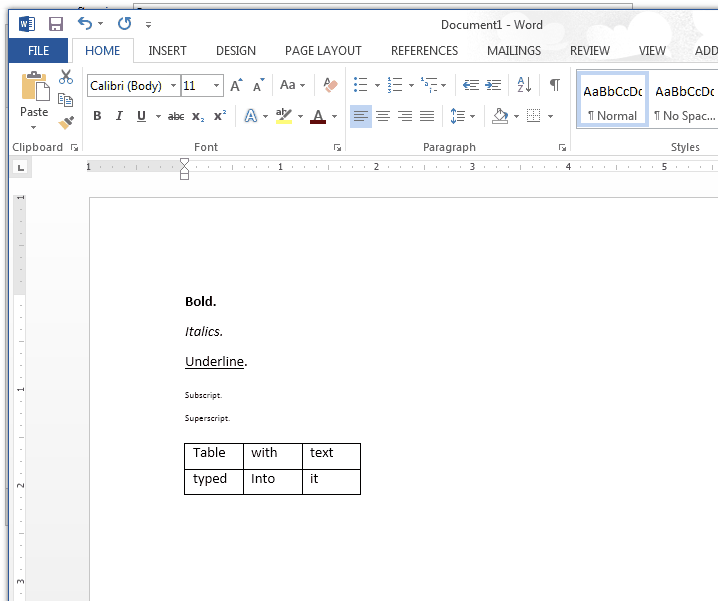Toggle Bold formatting button

(x=97, y=117)
